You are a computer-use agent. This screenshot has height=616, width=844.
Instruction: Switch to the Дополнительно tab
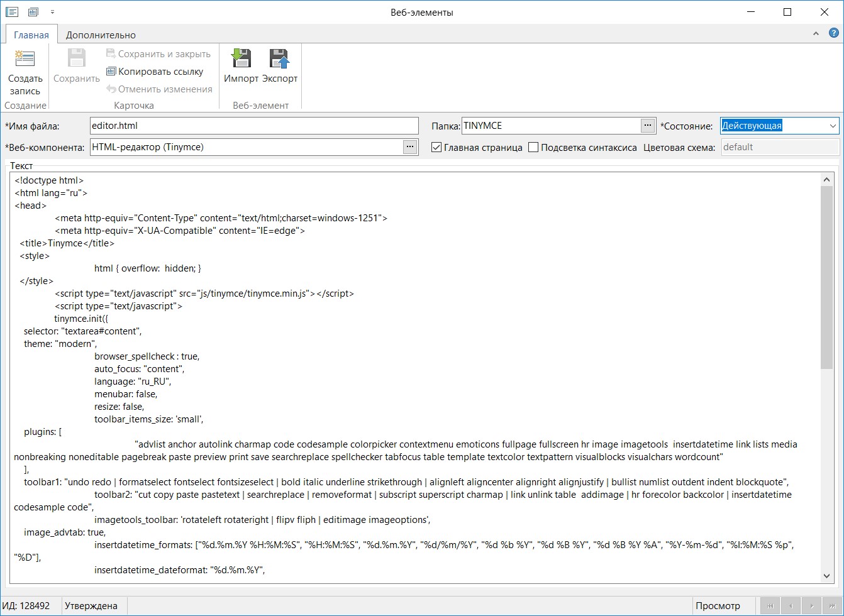click(x=101, y=35)
